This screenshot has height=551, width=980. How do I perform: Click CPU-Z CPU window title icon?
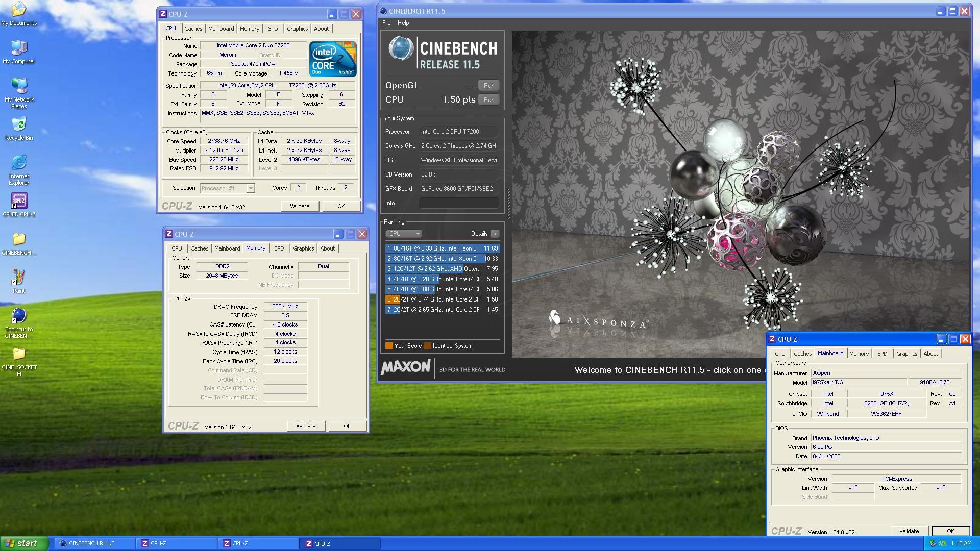(x=163, y=14)
